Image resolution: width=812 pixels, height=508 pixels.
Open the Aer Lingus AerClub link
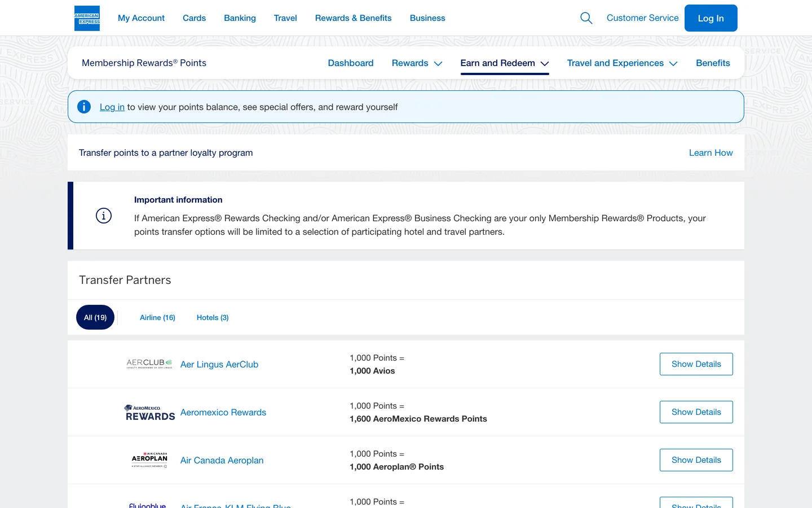coord(219,365)
